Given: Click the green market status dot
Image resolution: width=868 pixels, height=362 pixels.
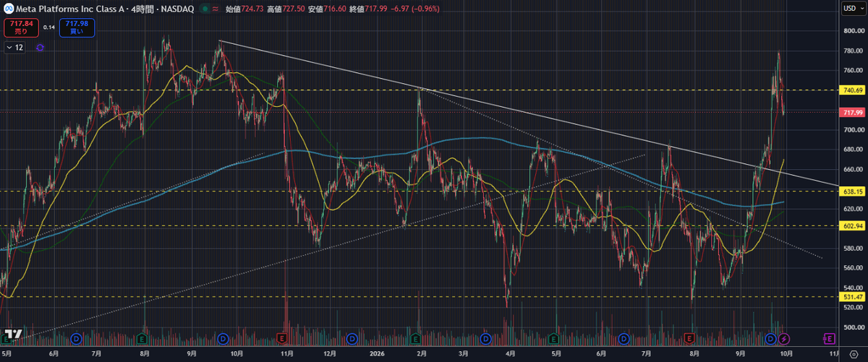Looking at the screenshot, I should pyautogui.click(x=205, y=9).
